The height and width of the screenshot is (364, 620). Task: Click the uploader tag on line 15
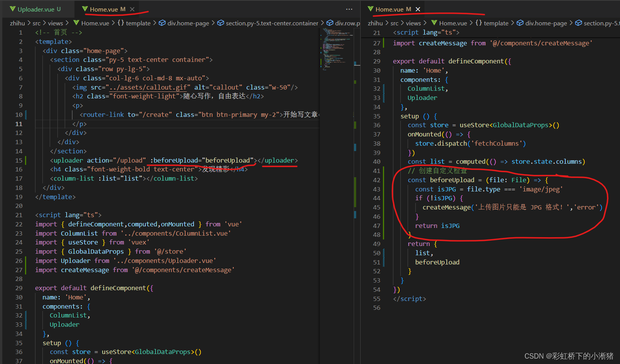[x=68, y=160]
